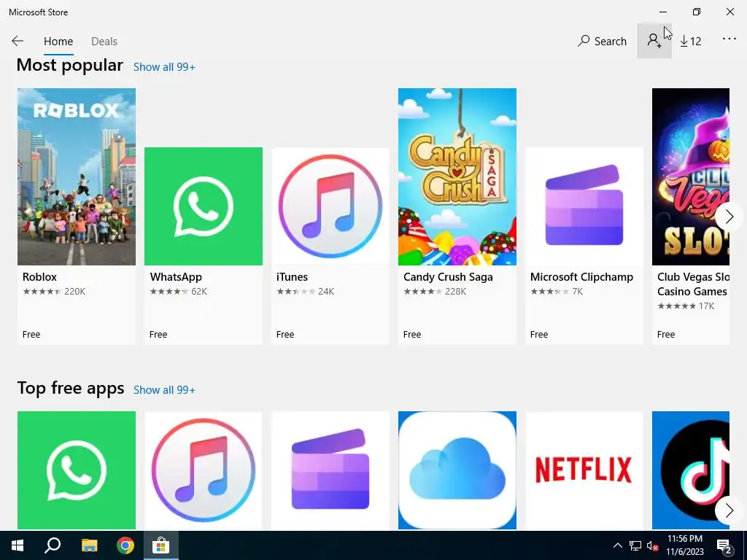Click the Free price under Candy Crush Saga
The width and height of the screenshot is (747, 560).
[412, 335]
